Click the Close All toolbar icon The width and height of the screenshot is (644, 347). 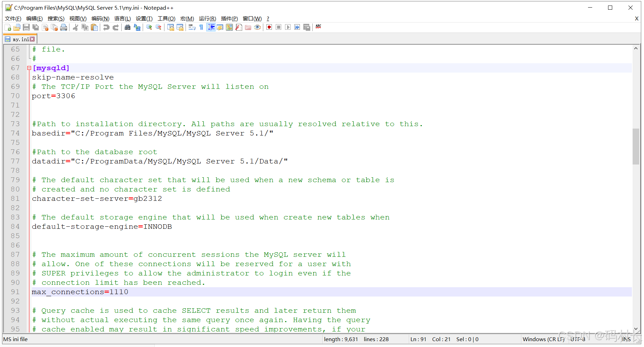[54, 27]
